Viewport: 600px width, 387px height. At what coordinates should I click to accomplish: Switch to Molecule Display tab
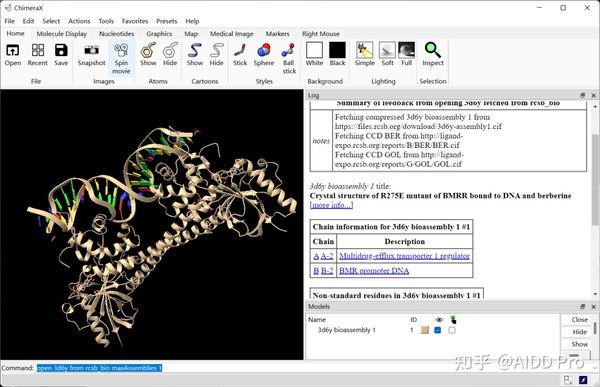tap(62, 34)
